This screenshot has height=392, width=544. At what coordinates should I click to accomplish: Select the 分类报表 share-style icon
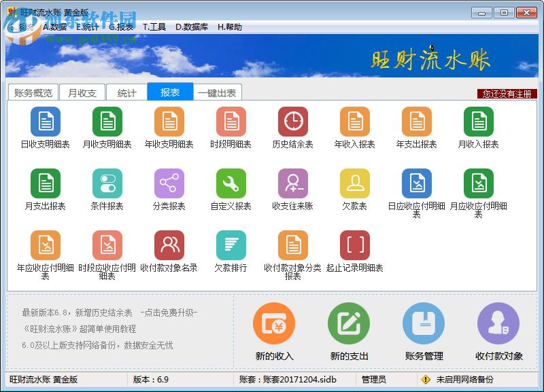tap(169, 183)
